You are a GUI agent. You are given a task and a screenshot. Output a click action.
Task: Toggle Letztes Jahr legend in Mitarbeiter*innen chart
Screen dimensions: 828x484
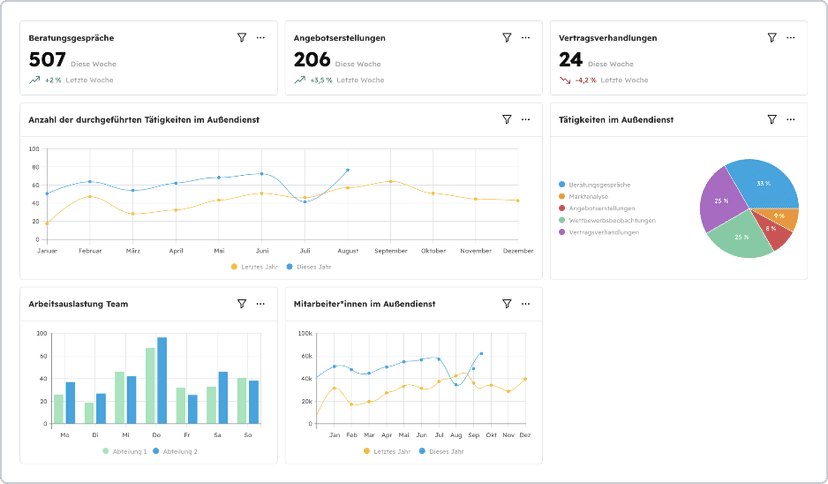point(387,451)
